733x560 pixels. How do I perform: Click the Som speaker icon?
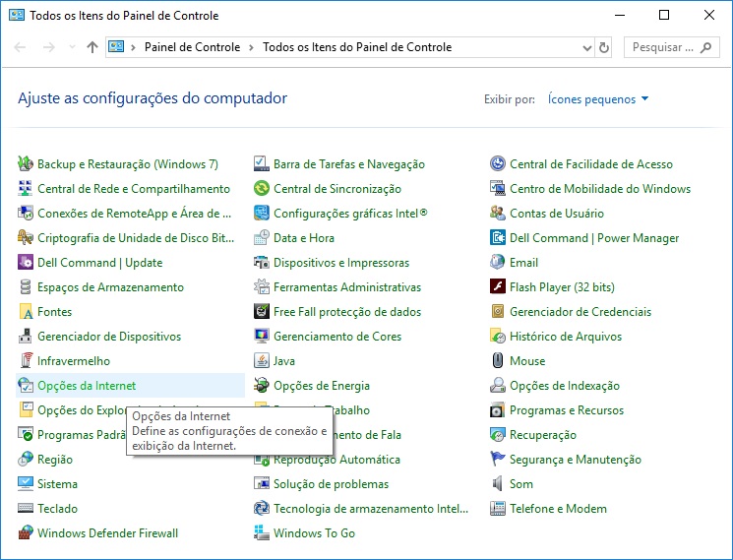tap(498, 484)
